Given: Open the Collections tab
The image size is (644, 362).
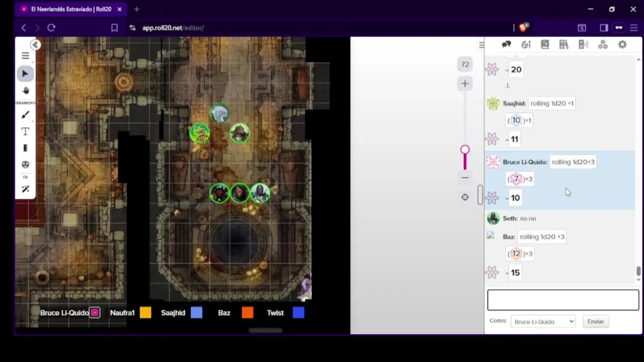Looking at the screenshot, I should [x=603, y=44].
